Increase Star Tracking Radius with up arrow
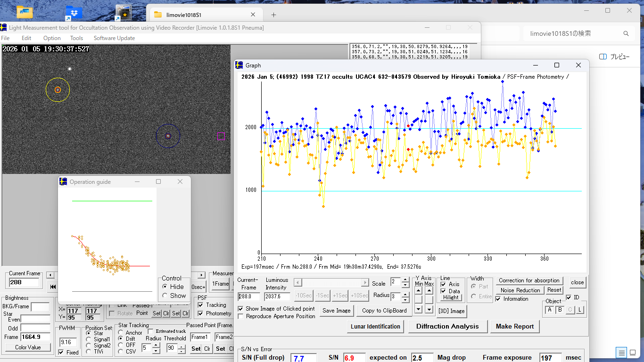 pos(156,346)
